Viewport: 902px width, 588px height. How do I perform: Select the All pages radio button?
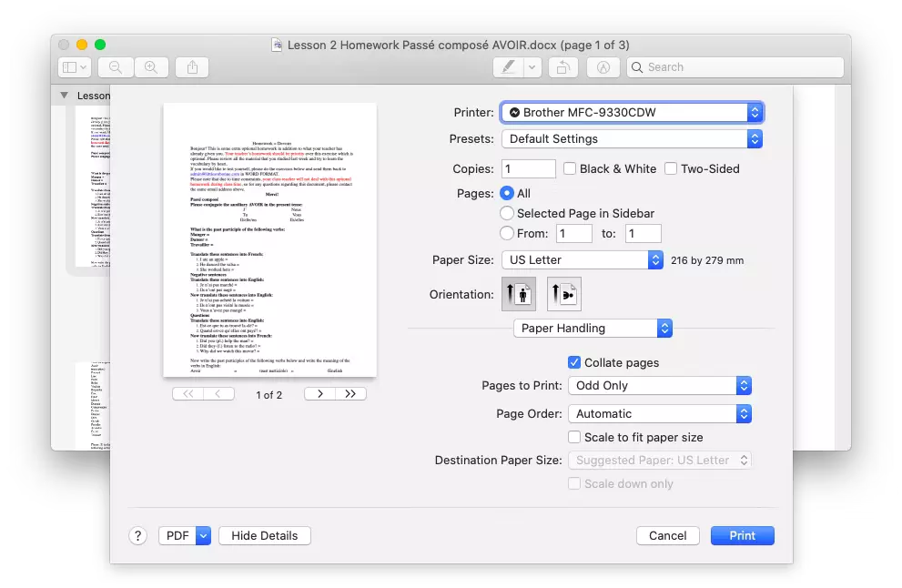pos(507,193)
